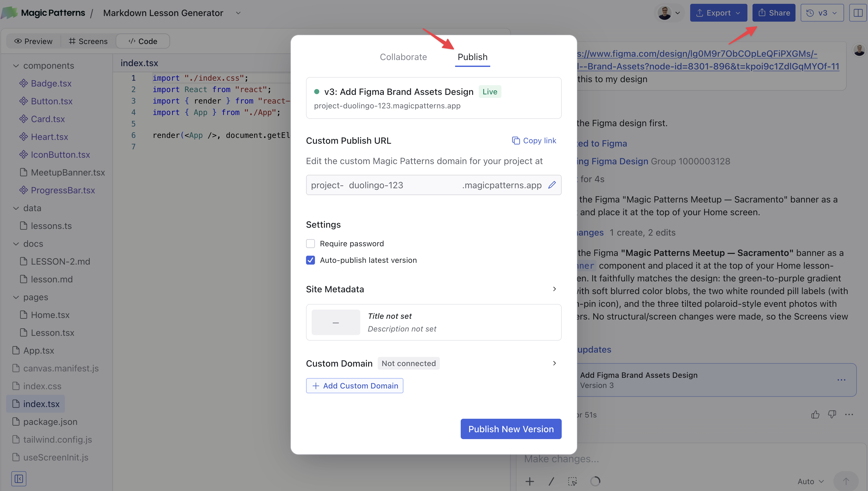Open Card.tsx component file

pyautogui.click(x=48, y=119)
